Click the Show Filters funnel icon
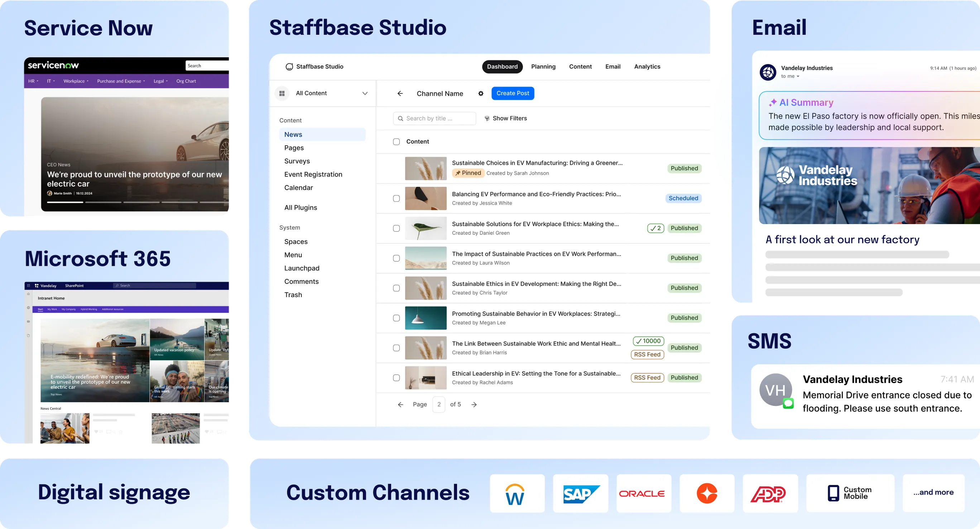Image resolution: width=980 pixels, height=529 pixels. pyautogui.click(x=487, y=118)
